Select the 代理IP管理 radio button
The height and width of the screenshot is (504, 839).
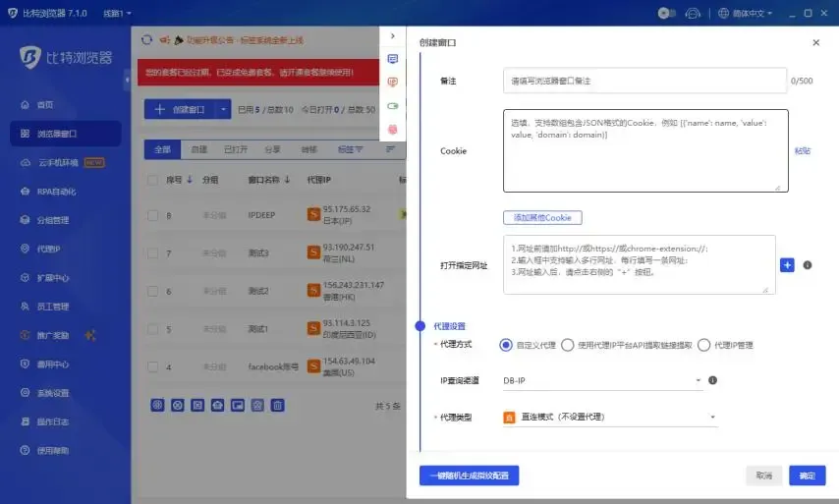[704, 345]
